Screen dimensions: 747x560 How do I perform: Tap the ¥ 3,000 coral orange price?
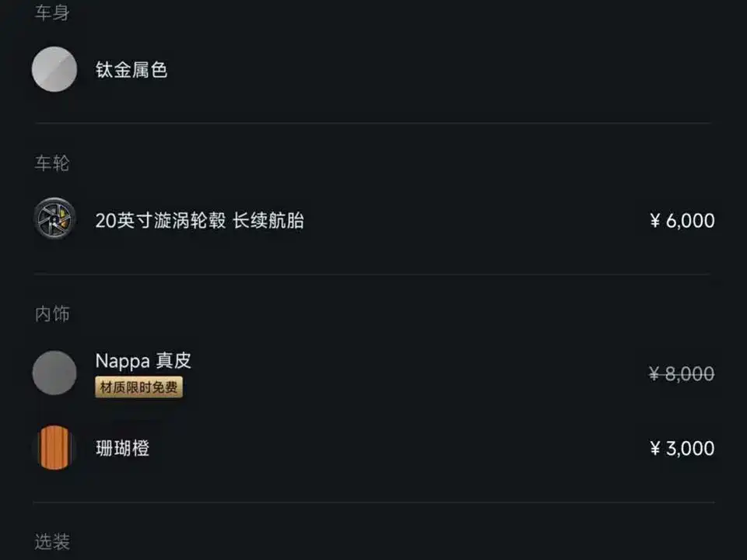pos(682,449)
